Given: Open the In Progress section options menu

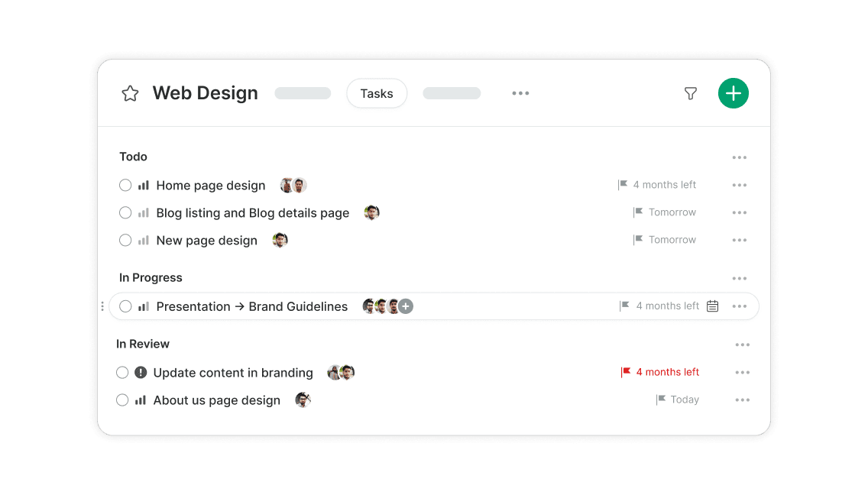Looking at the screenshot, I should 739,278.
